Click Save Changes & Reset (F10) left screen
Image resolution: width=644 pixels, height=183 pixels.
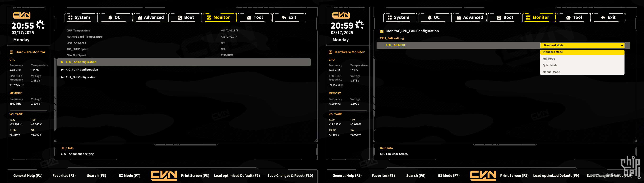(x=290, y=176)
